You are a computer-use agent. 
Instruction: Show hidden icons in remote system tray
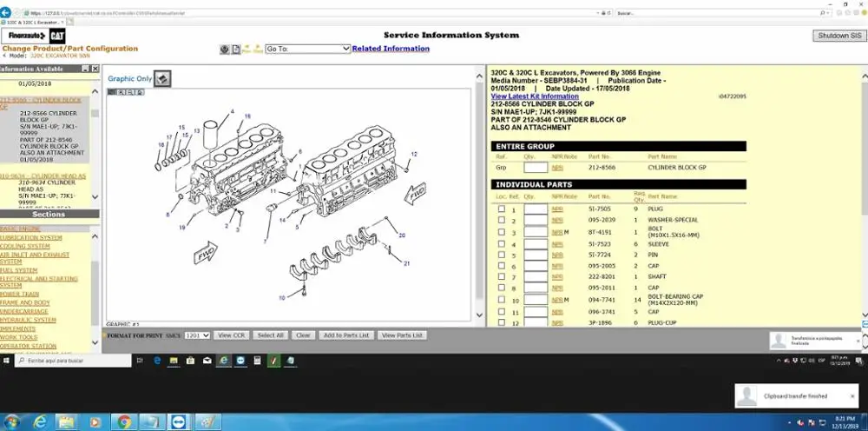(779, 361)
